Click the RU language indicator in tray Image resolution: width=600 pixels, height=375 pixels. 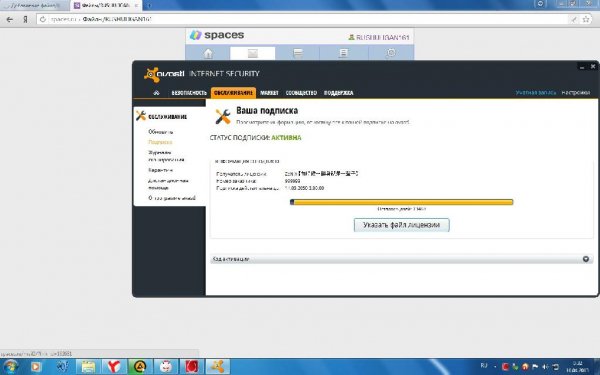point(484,366)
